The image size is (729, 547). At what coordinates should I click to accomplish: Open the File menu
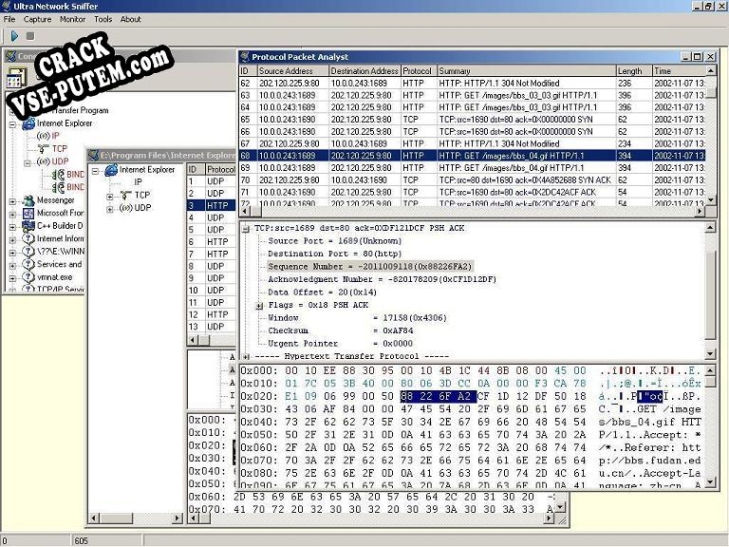coord(9,19)
